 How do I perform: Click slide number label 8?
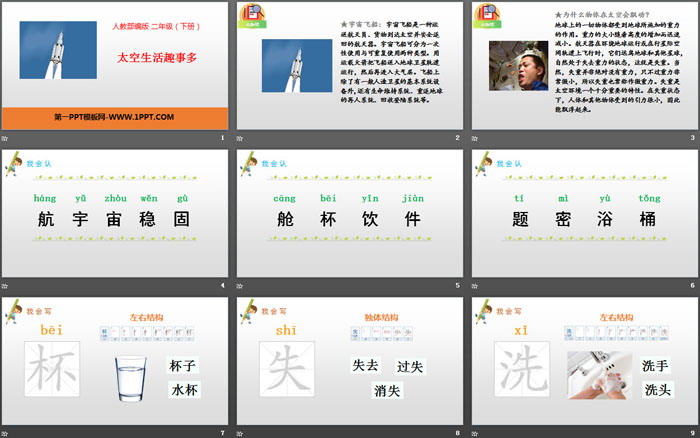tap(458, 433)
